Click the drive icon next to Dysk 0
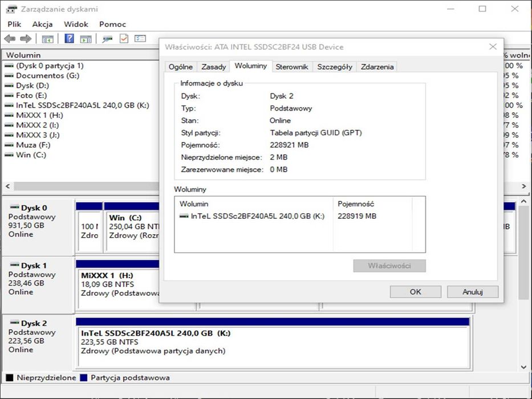Image resolution: width=532 pixels, height=399 pixels. (x=15, y=206)
